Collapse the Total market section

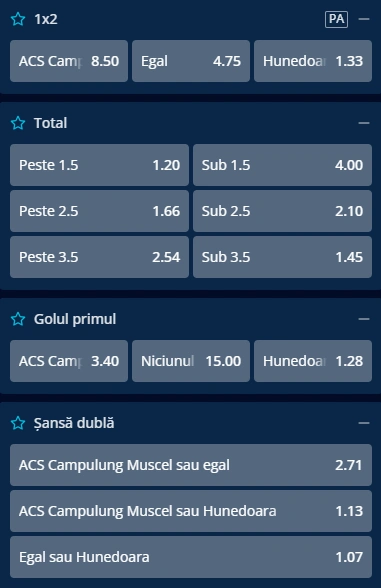click(364, 123)
